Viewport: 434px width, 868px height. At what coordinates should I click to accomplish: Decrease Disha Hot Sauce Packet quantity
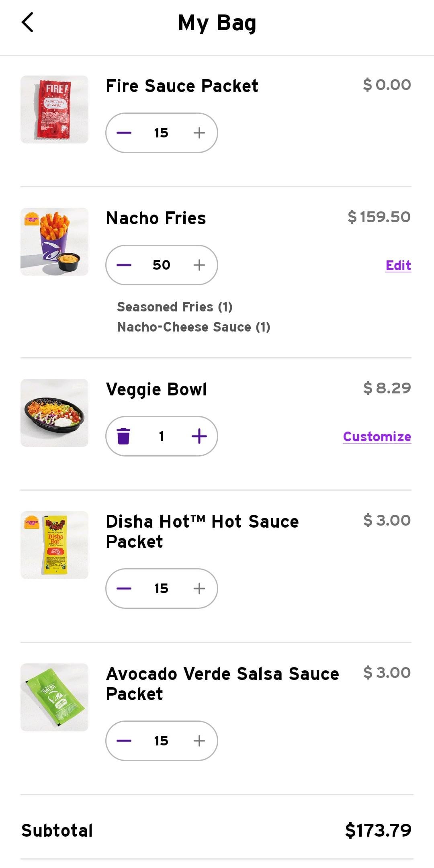(x=124, y=589)
